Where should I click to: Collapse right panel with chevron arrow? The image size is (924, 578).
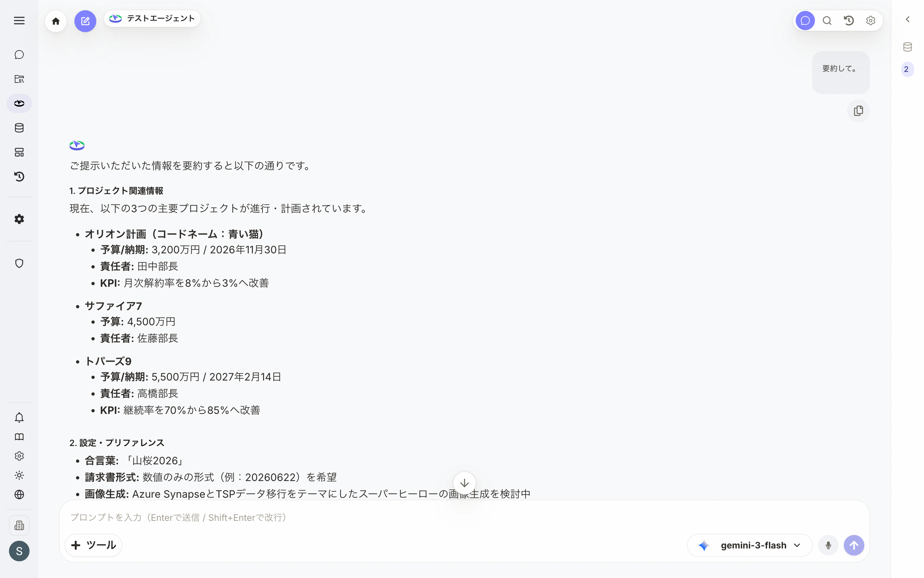click(908, 19)
